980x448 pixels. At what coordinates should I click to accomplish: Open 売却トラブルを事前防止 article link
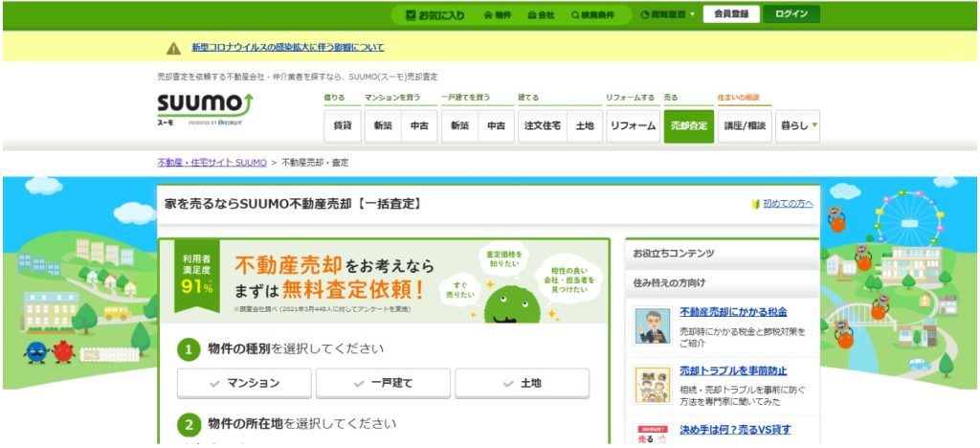coord(733,370)
